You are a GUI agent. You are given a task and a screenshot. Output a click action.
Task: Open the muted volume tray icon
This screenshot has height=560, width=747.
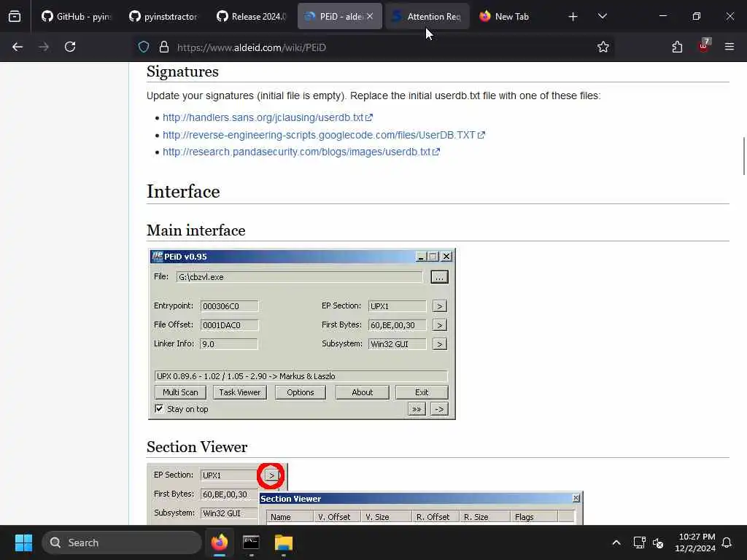click(x=659, y=542)
